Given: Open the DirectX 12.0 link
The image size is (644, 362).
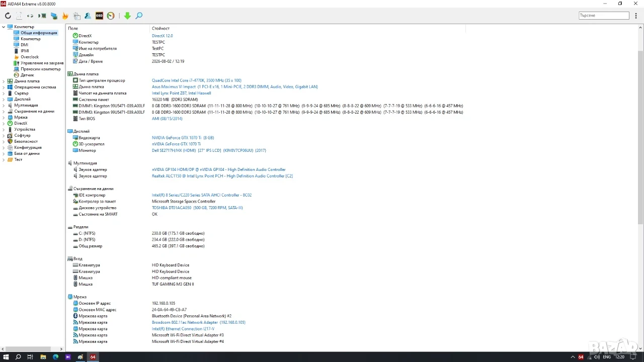Looking at the screenshot, I should 162,36.
